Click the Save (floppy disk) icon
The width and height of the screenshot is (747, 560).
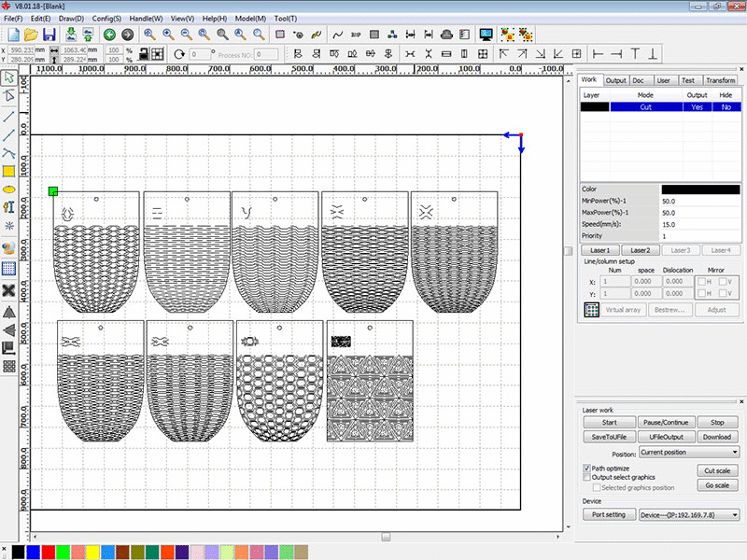(49, 35)
